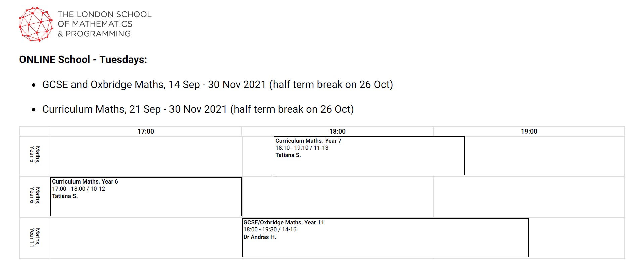Click the Maths, Year 5 row label
Image resolution: width=644 pixels, height=262 pixels.
tap(35, 154)
